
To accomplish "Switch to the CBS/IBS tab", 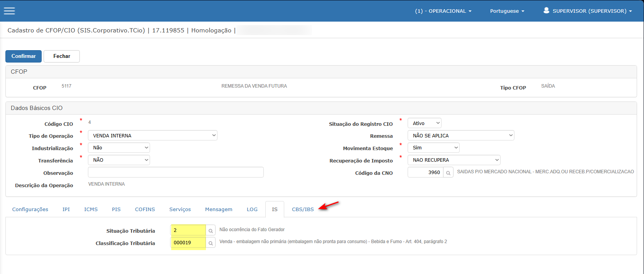I will [303, 210].
